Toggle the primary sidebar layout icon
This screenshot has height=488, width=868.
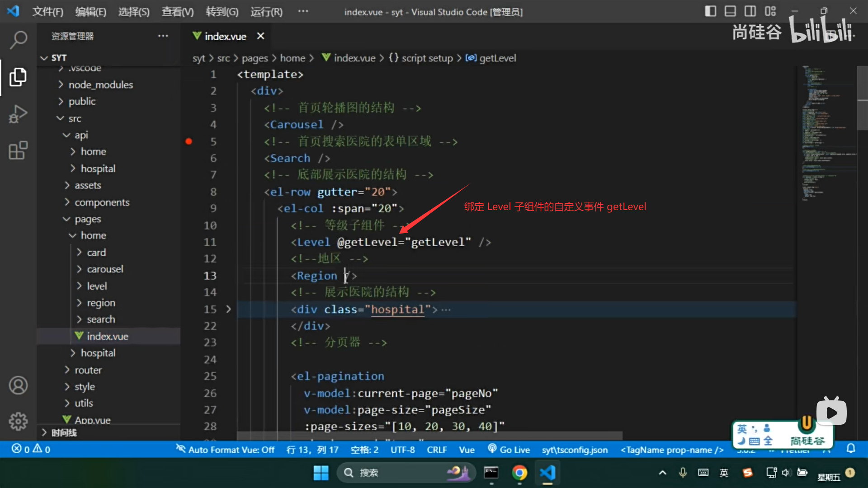(710, 11)
